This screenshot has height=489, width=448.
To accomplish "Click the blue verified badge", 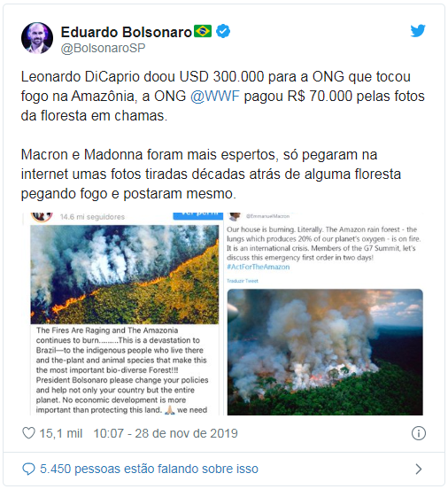I will (x=223, y=31).
